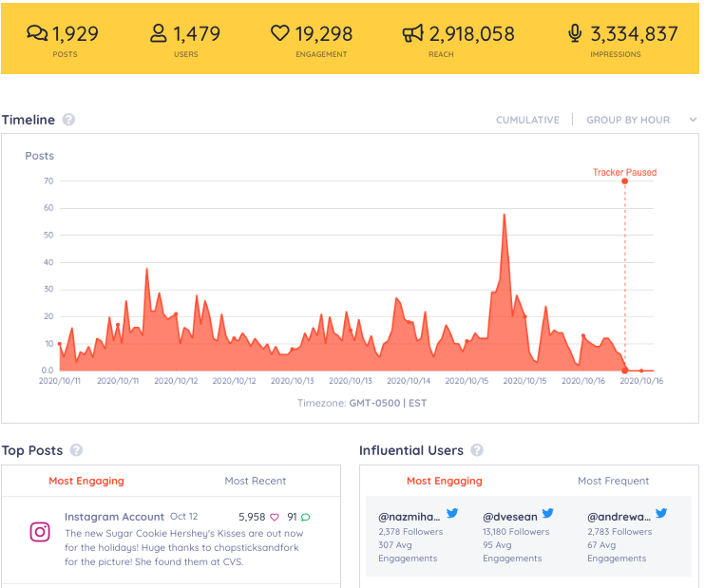Click the Instagram Account post title

tap(114, 517)
